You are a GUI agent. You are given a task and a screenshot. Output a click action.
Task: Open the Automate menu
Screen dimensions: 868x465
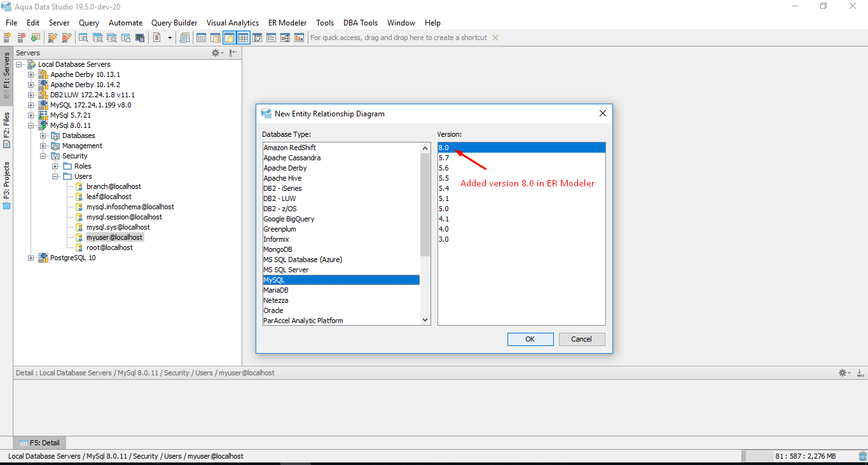(125, 22)
